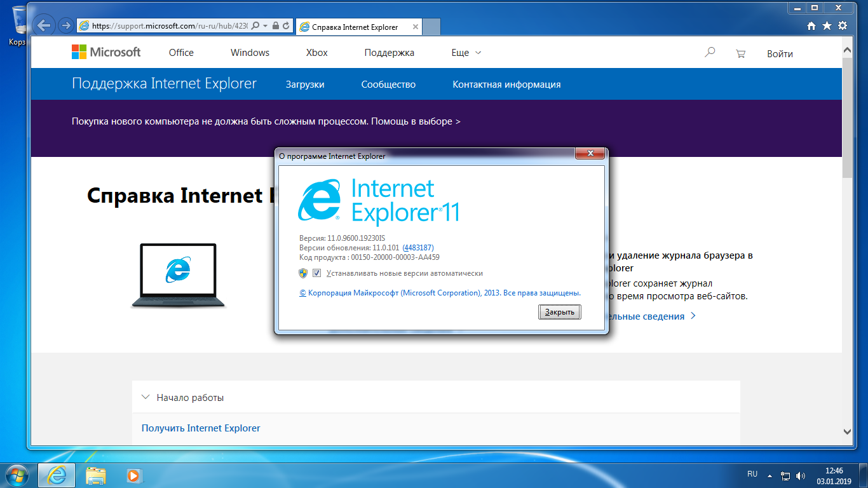Viewport: 868px width, 488px height.
Task: Open the Office menu item
Action: (x=181, y=53)
